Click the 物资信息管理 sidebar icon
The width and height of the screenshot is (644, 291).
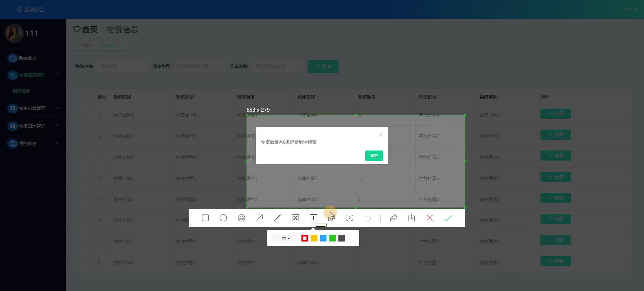(12, 75)
